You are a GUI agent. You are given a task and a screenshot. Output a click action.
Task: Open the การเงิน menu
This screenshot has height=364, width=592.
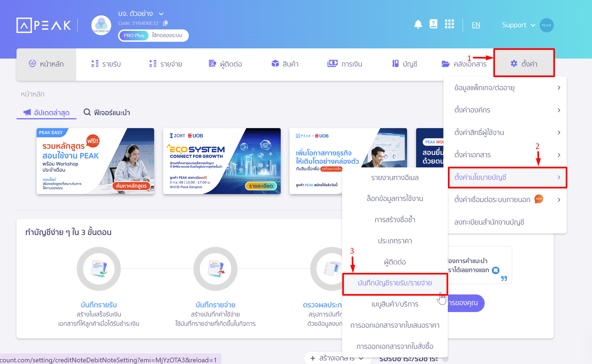click(345, 64)
